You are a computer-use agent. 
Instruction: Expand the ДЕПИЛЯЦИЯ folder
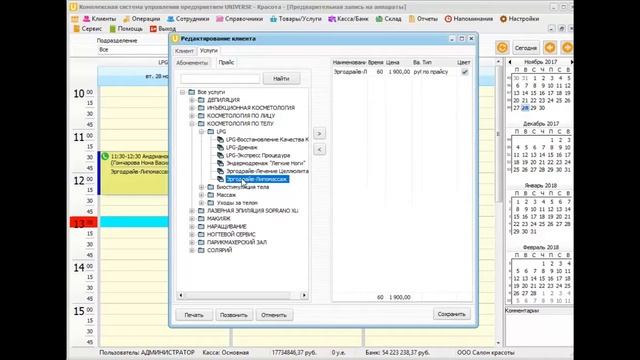192,100
